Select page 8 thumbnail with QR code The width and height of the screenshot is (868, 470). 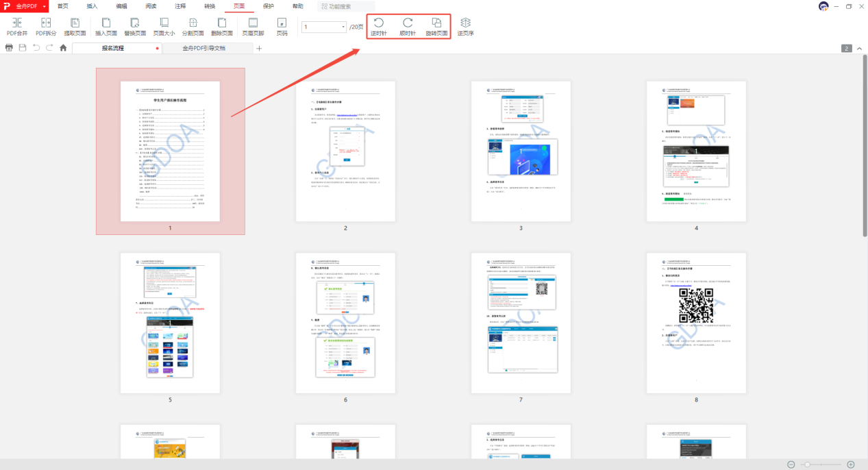(696, 323)
